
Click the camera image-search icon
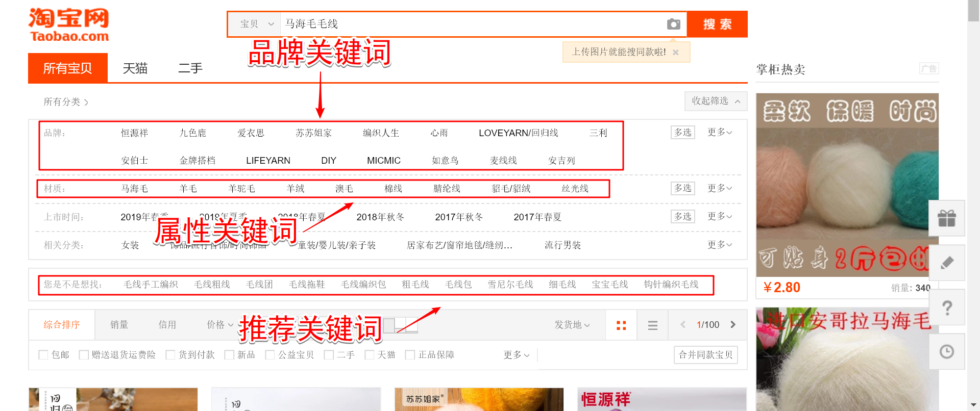point(673,24)
